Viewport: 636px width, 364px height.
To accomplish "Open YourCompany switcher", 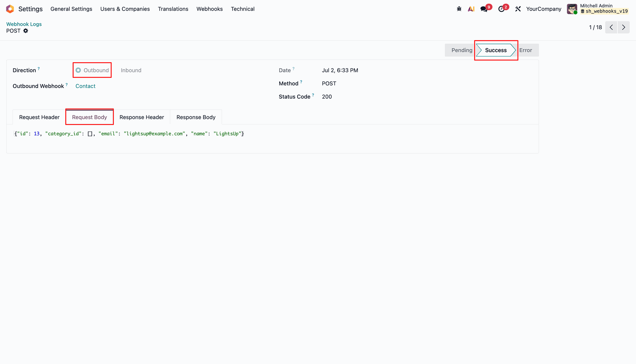I will (544, 9).
